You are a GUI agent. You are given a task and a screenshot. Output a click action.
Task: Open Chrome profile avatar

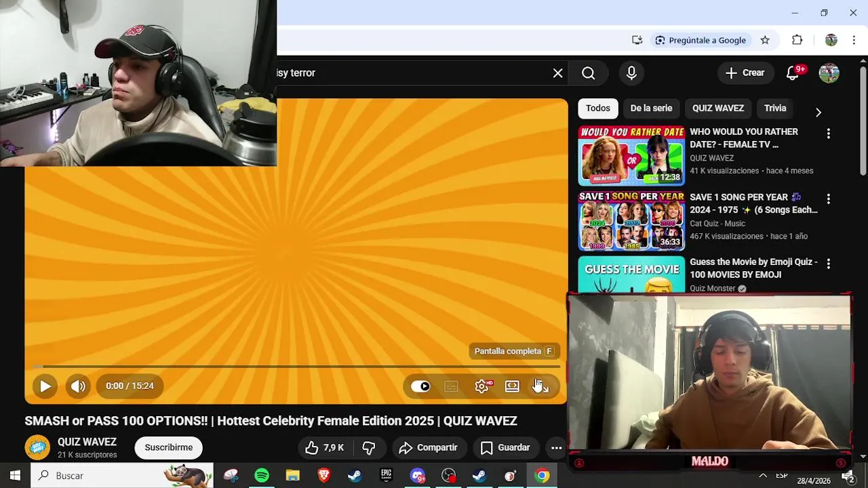(x=831, y=40)
